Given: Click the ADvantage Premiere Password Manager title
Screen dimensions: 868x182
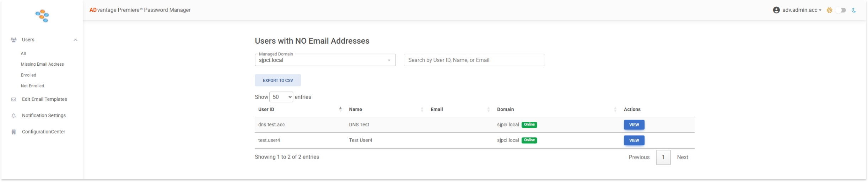Looking at the screenshot, I should click(140, 10).
